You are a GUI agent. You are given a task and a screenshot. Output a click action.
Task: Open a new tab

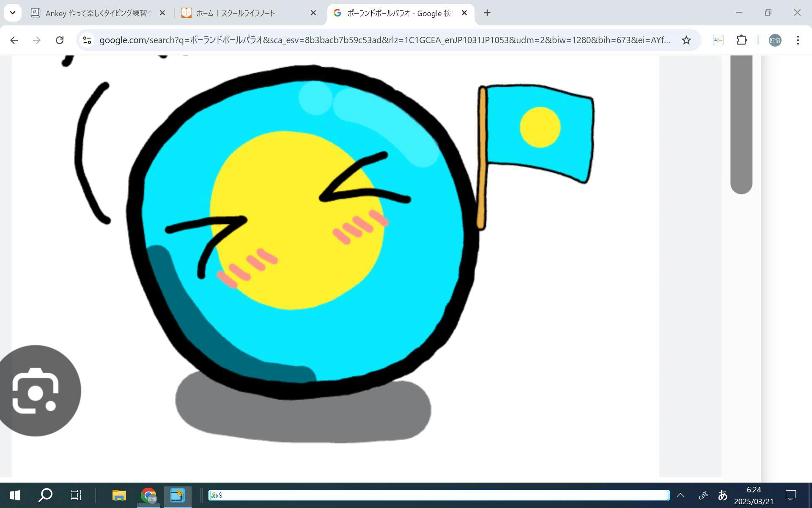[487, 13]
